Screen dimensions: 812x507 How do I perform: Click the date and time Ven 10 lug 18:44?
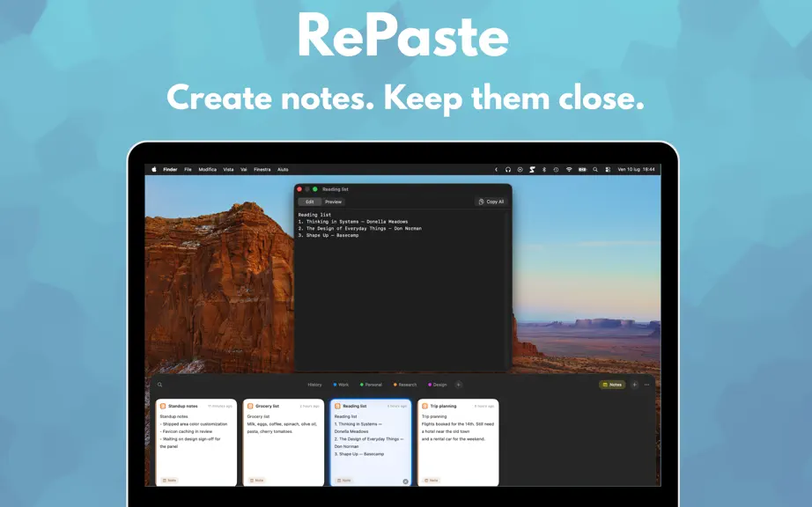tap(636, 169)
